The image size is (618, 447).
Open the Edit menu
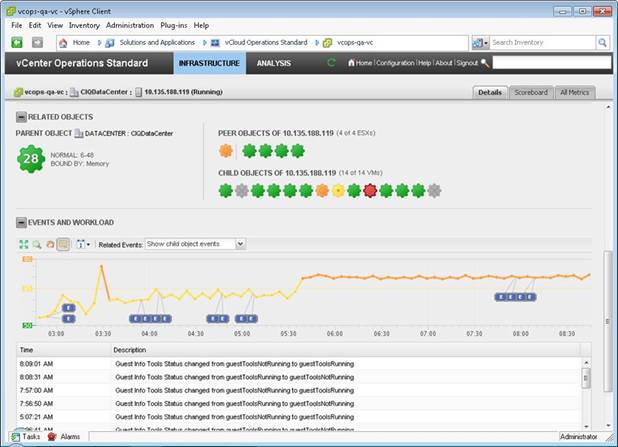[x=35, y=25]
